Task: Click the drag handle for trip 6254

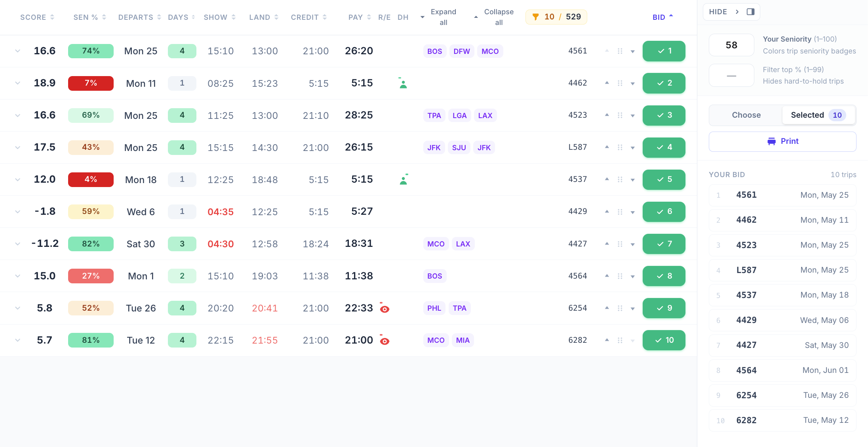Action: click(620, 308)
